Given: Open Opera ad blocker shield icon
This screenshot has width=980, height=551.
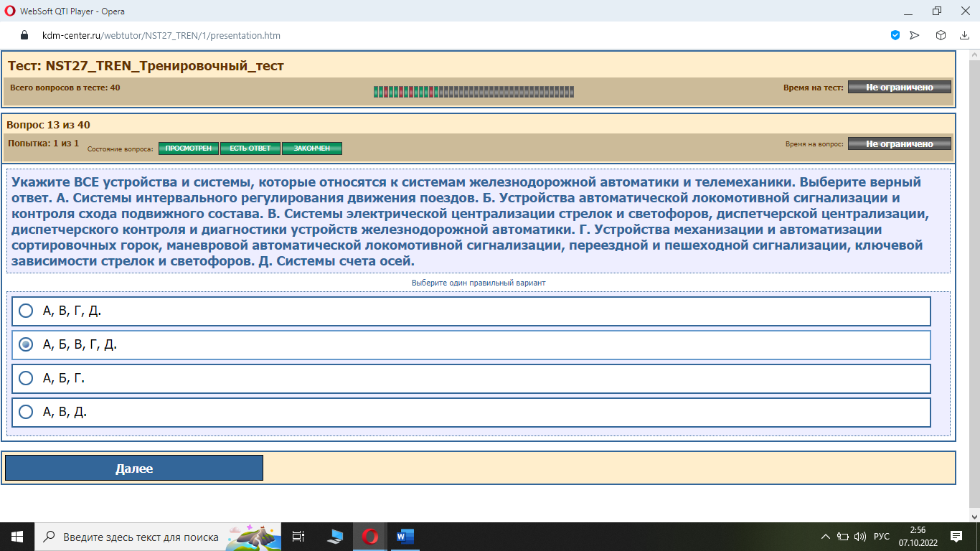Looking at the screenshot, I should [x=895, y=35].
